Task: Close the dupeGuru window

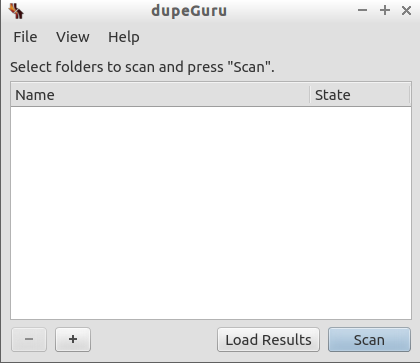Action: 406,10
